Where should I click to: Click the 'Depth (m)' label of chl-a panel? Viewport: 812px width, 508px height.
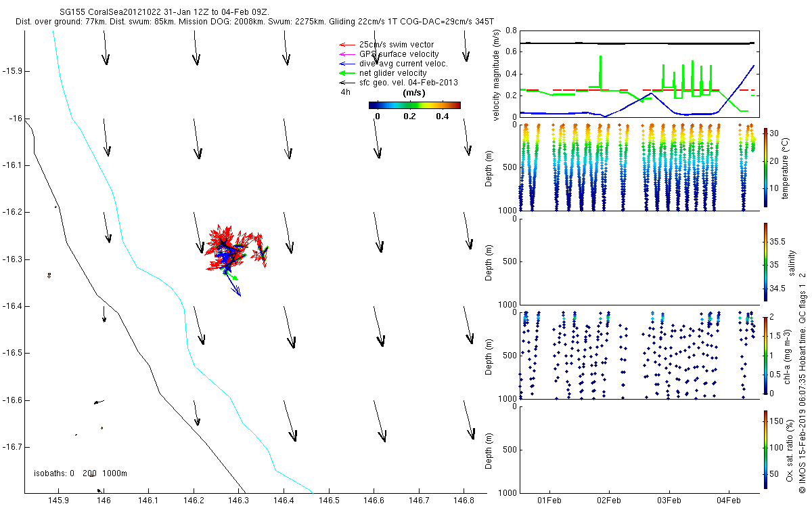tap(490, 356)
